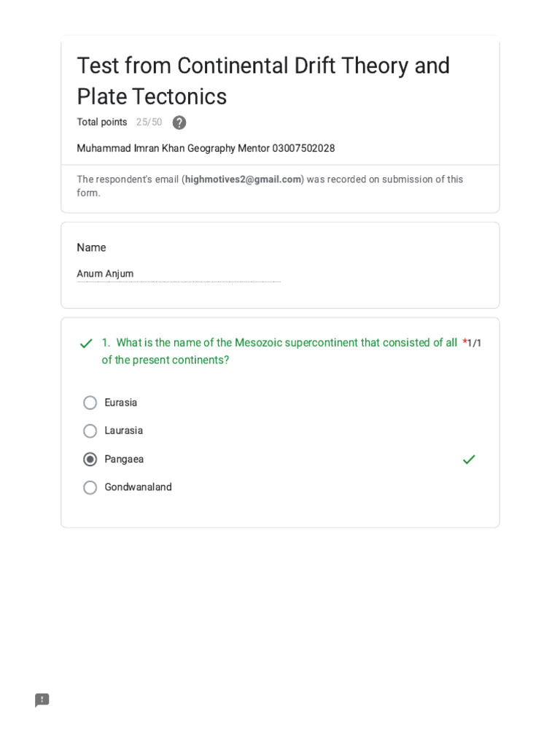
Task: Click the red required asterisk
Action: [x=464, y=343]
